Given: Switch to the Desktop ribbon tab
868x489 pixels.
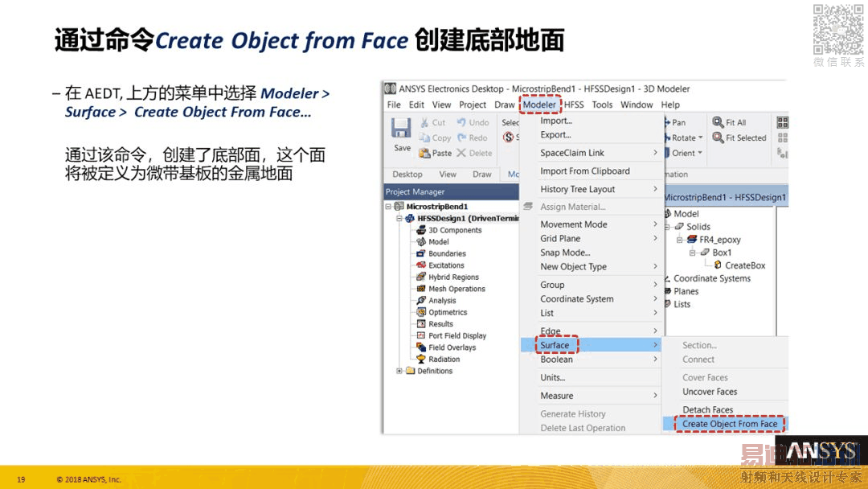Looking at the screenshot, I should click(x=407, y=174).
